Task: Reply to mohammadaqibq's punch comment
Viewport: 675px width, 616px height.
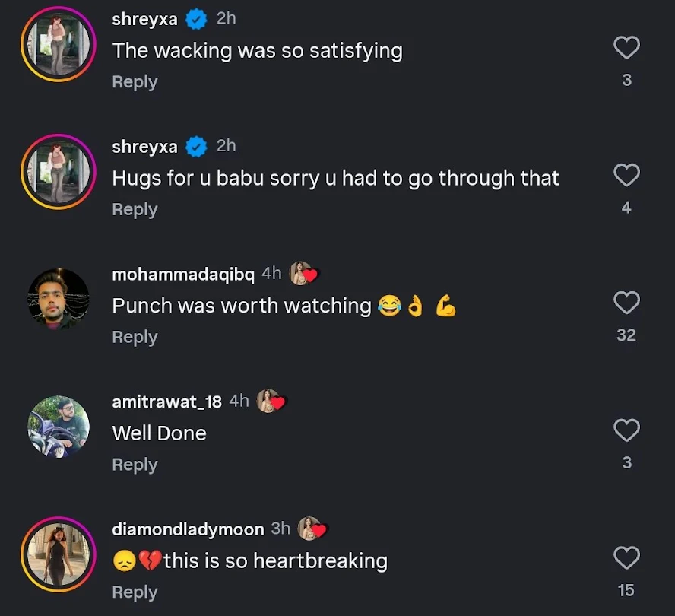Action: [135, 337]
